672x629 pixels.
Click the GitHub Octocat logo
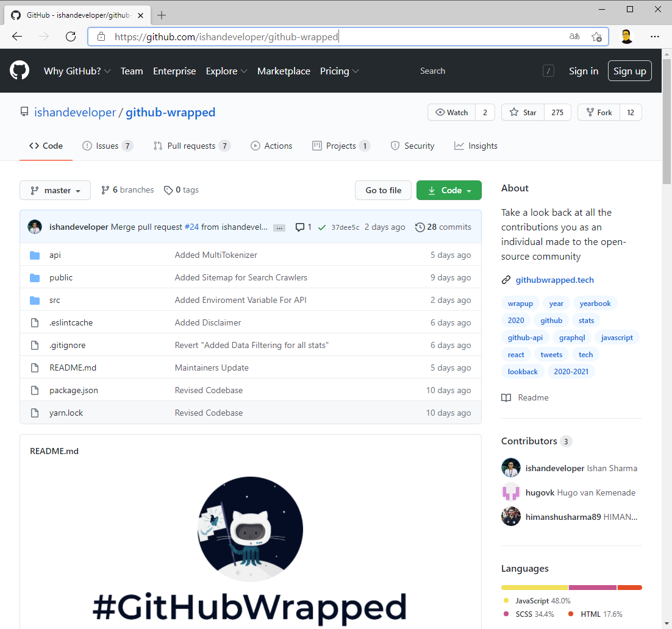point(20,71)
